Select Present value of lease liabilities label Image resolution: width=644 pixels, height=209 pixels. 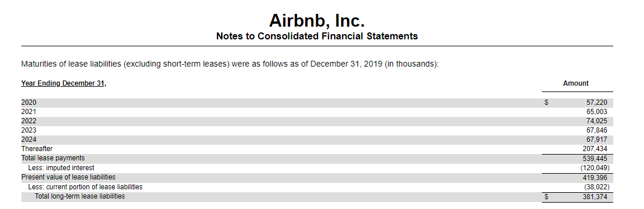tap(68, 177)
